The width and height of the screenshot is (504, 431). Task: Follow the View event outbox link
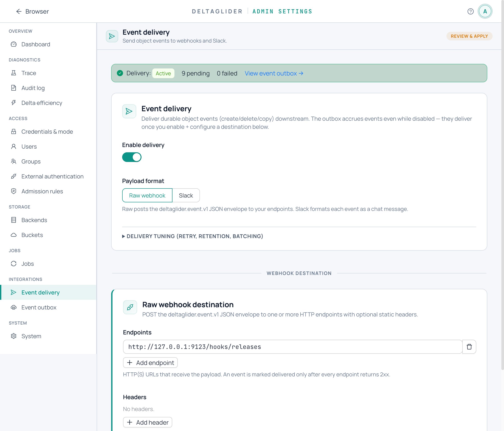point(274,73)
